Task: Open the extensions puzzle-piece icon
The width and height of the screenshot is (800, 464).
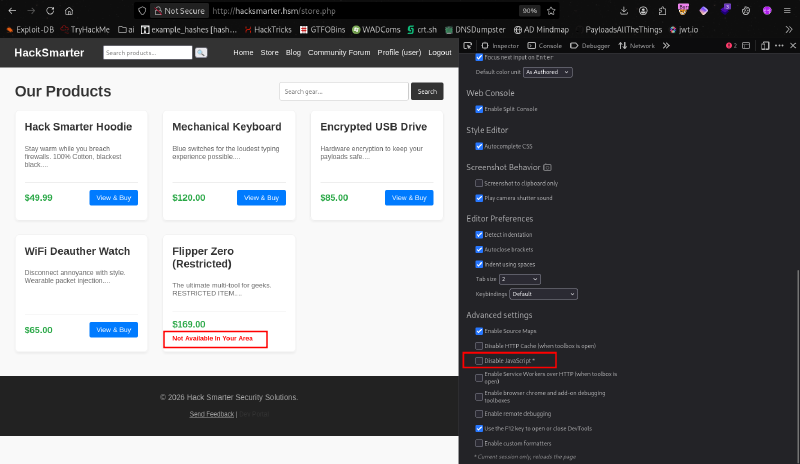Action: [x=662, y=11]
